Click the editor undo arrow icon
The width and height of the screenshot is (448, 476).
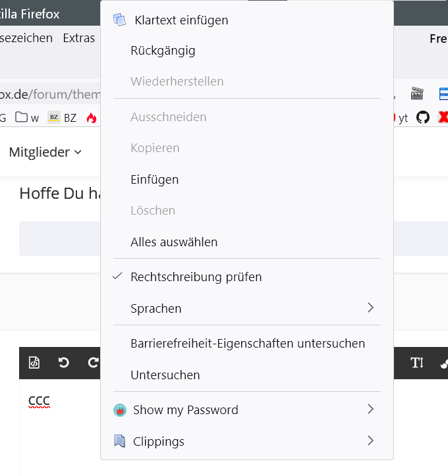pos(64,362)
